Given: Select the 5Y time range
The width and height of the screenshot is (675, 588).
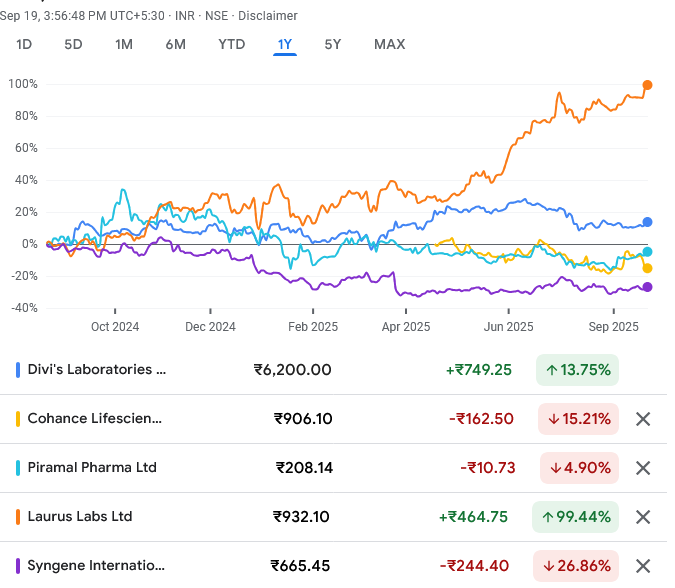Looking at the screenshot, I should coord(333,44).
